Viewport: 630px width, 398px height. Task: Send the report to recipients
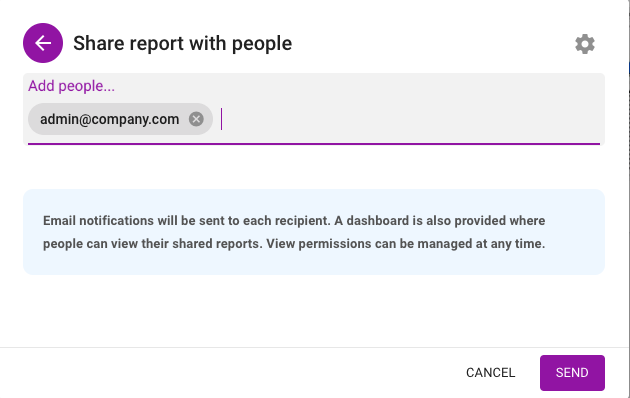coord(572,373)
